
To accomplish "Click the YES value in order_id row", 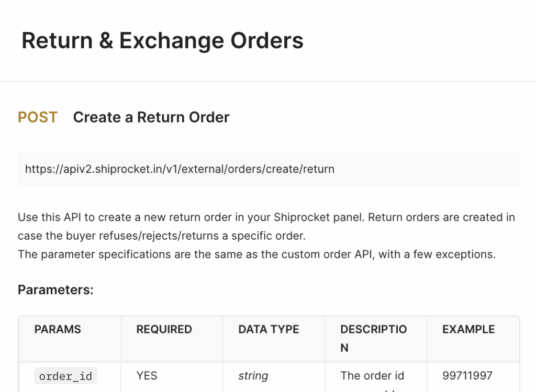I will (147, 376).
